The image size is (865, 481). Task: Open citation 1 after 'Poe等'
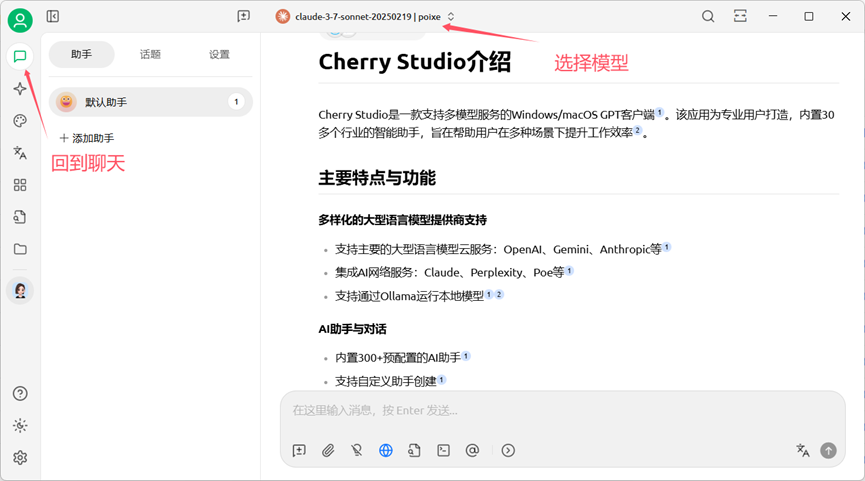(569, 270)
